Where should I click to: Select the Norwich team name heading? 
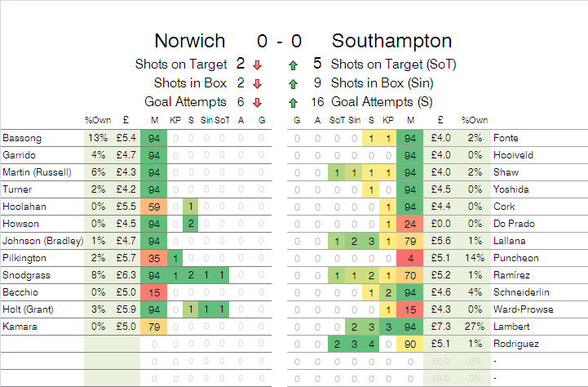pyautogui.click(x=192, y=41)
